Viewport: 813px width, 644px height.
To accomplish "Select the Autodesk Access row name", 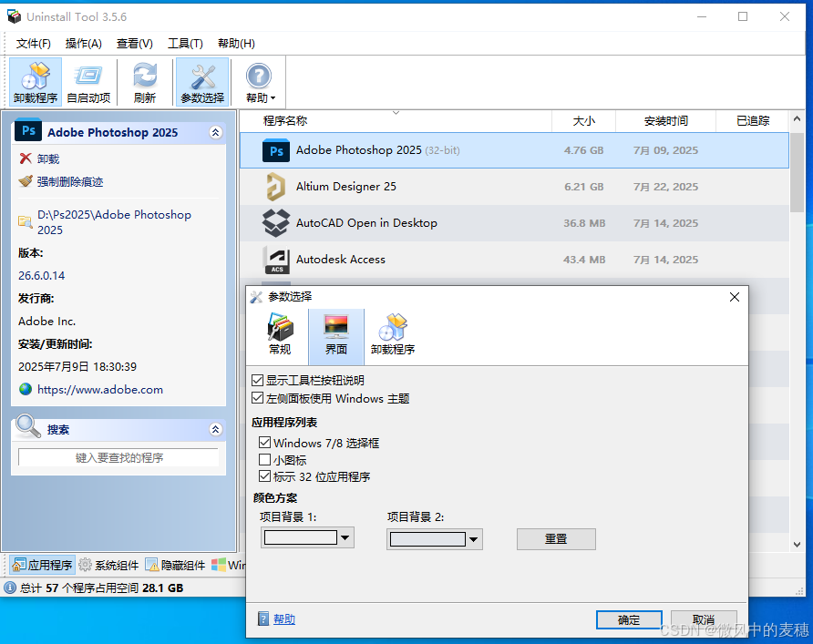I will click(341, 260).
